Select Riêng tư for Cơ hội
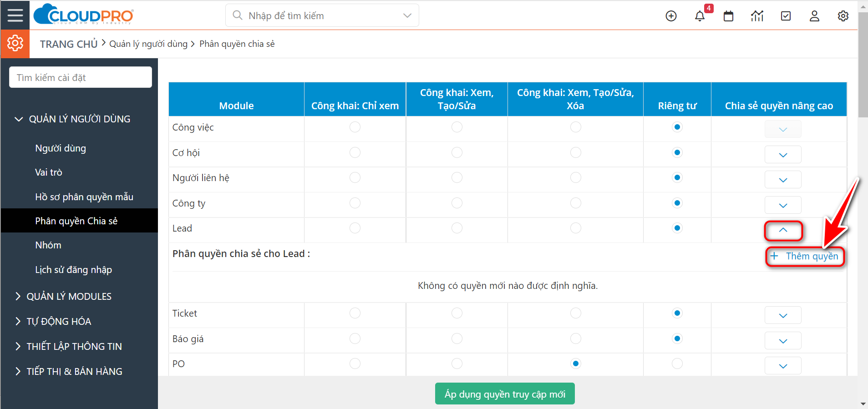This screenshot has height=409, width=868. pos(677,152)
